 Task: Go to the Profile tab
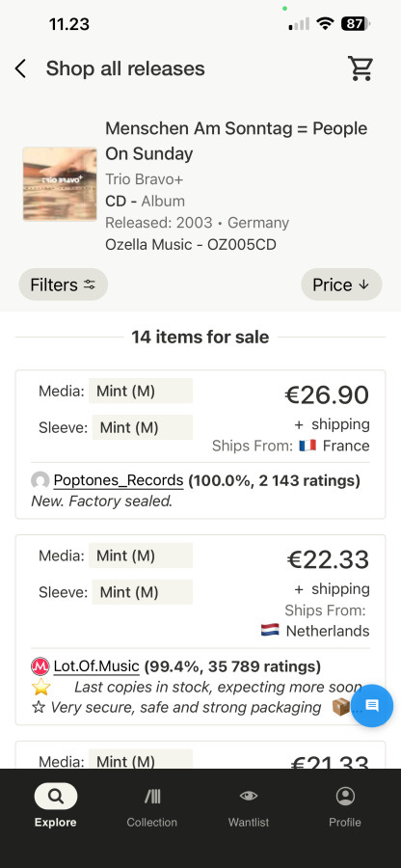[345, 807]
